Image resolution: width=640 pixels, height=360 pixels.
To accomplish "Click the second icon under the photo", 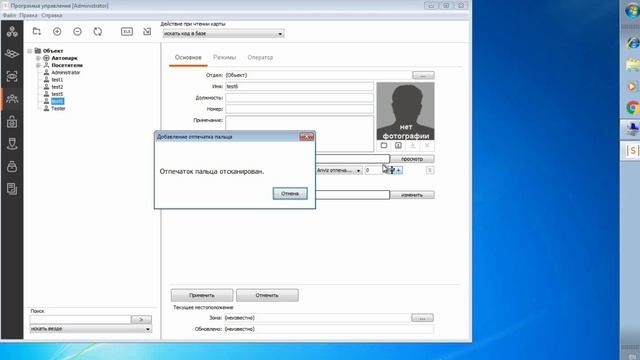I will coord(398,145).
